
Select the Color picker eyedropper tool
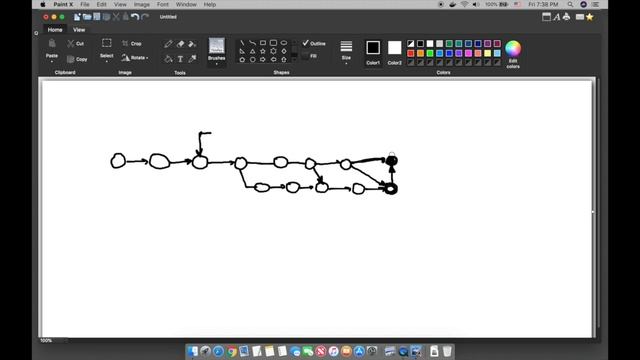click(192, 59)
